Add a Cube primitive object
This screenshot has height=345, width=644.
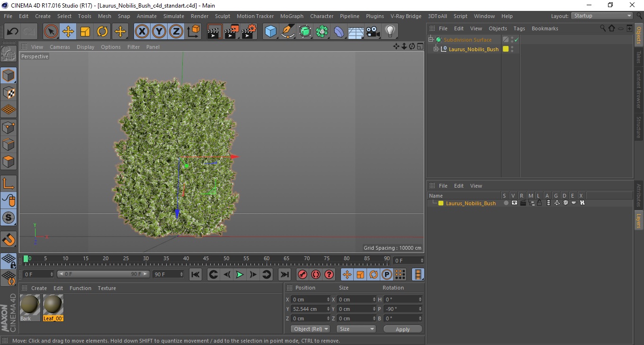(x=271, y=32)
